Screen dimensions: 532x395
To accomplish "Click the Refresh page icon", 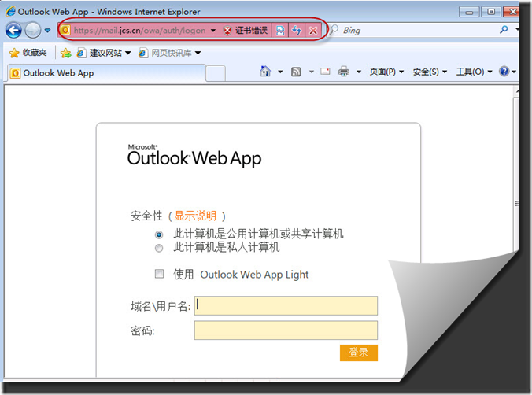I will click(x=297, y=31).
